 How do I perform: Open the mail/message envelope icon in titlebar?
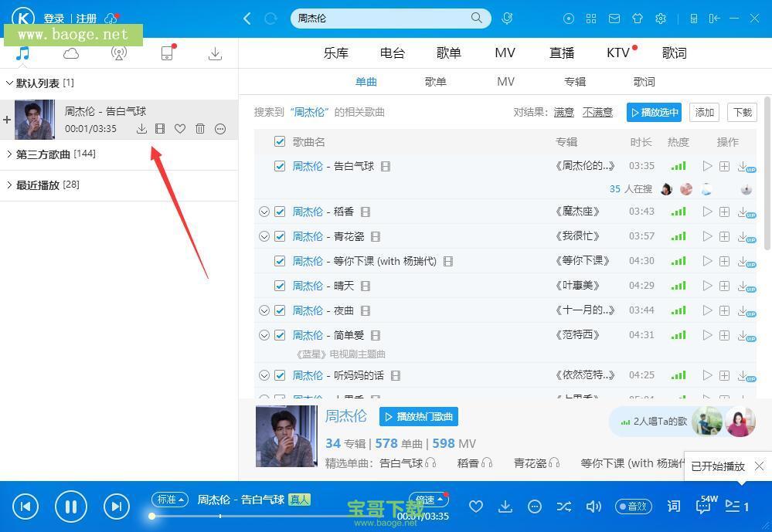click(614, 18)
